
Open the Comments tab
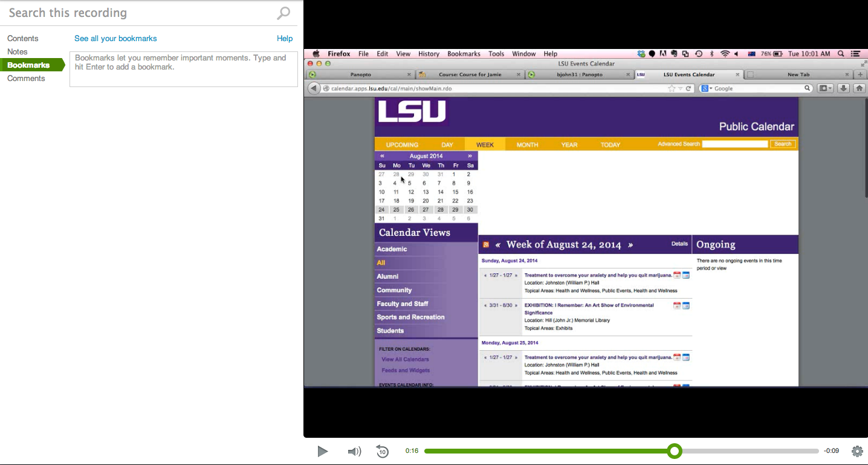26,78
